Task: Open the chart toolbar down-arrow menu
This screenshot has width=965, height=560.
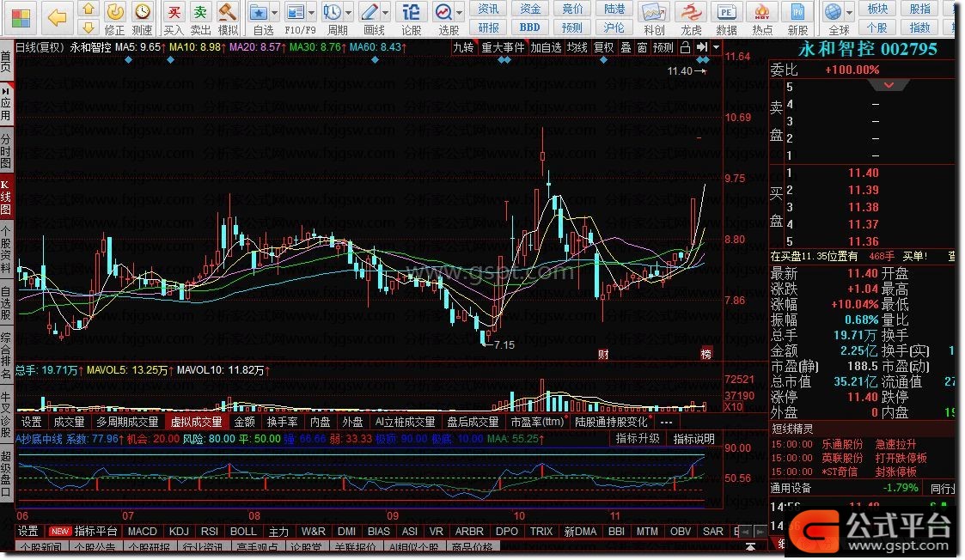Action: pyautogui.click(x=716, y=47)
